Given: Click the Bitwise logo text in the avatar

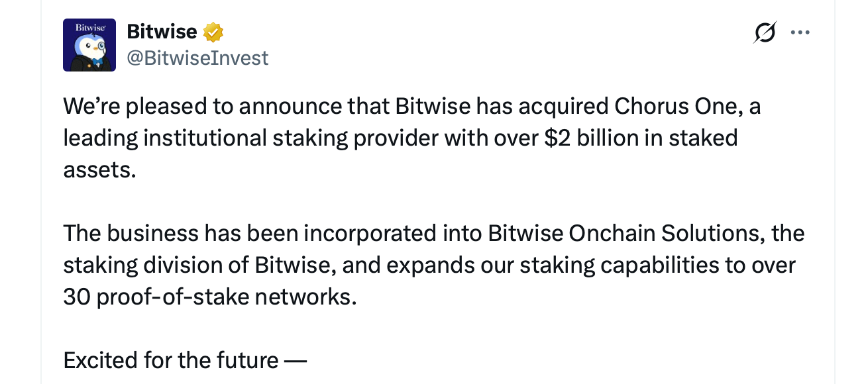Looking at the screenshot, I should (89, 27).
